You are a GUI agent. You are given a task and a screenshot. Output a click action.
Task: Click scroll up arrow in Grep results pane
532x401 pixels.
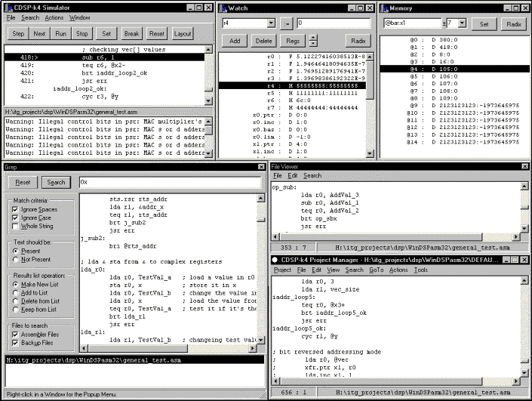tap(260, 199)
